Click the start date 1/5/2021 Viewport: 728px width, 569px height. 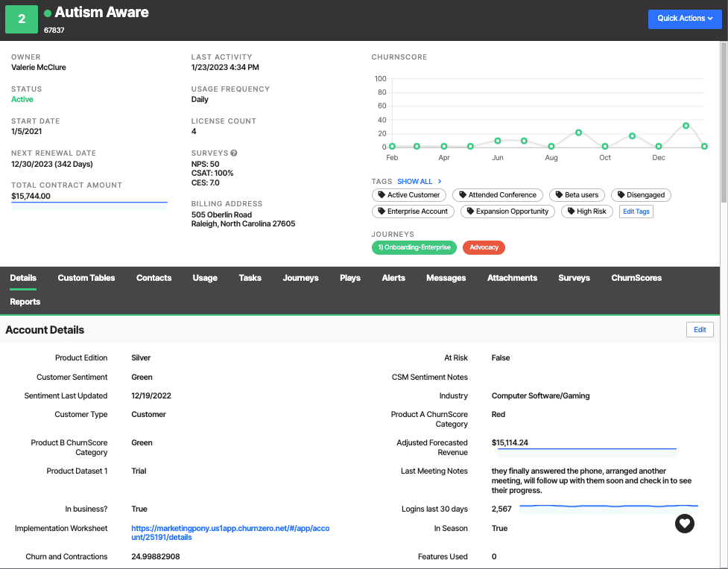coord(27,131)
